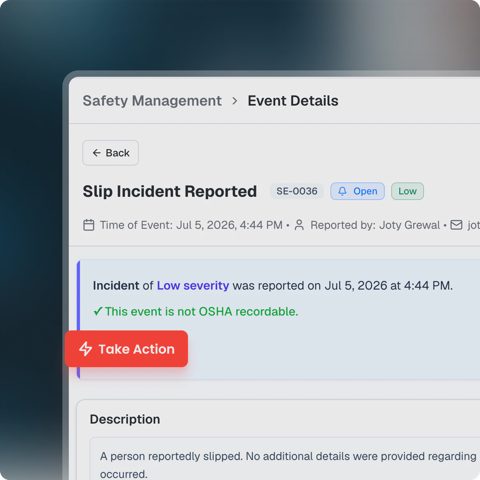
Task: Click the envelope email icon
Action: click(x=456, y=225)
